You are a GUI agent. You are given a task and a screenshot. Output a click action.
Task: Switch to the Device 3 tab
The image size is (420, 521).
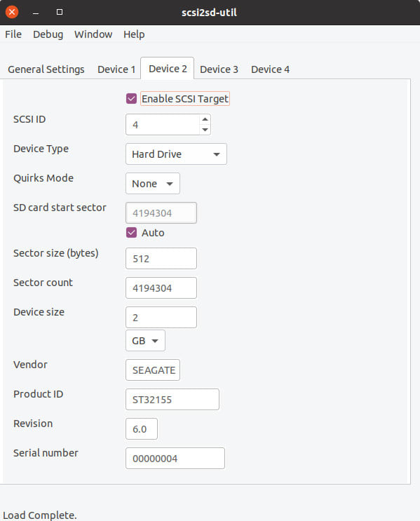click(x=219, y=69)
